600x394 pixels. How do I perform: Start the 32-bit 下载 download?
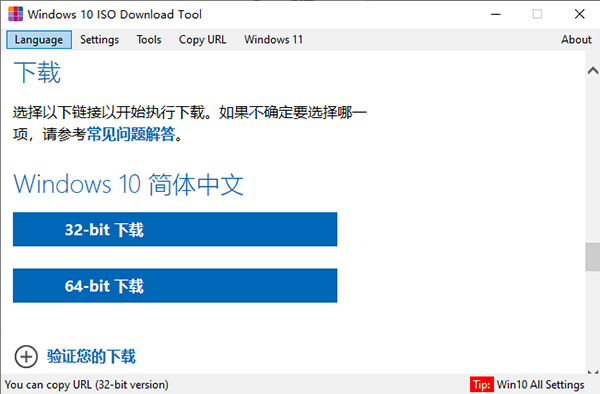pyautogui.click(x=175, y=230)
